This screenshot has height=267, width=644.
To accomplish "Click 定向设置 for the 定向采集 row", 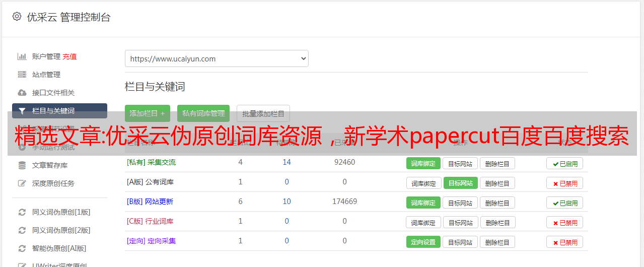I will pos(423,242).
